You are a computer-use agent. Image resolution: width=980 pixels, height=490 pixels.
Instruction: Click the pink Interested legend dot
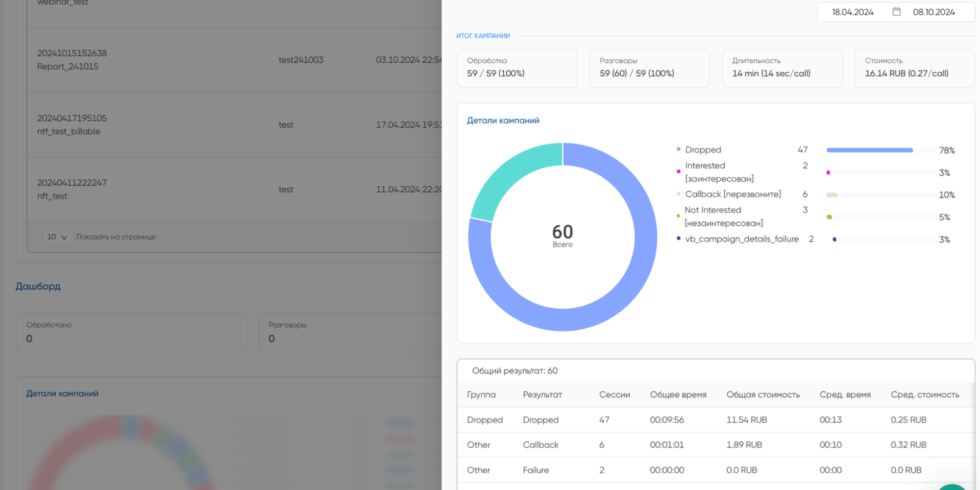click(678, 171)
